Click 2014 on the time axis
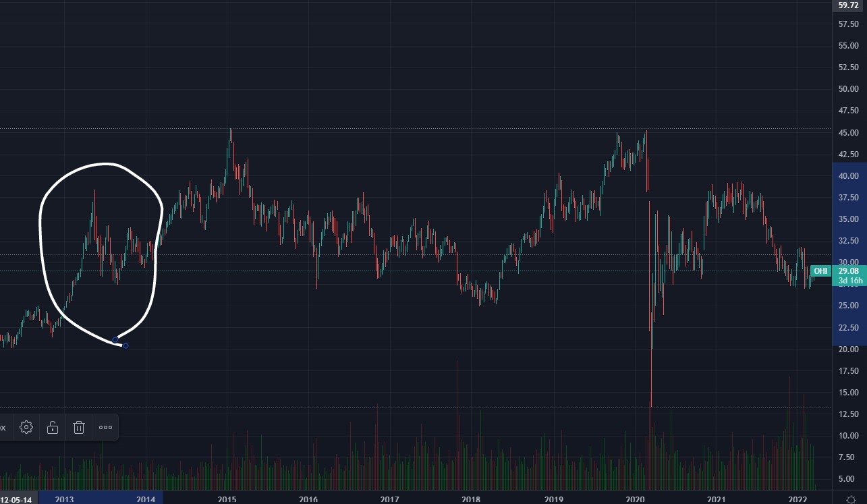 (x=146, y=499)
